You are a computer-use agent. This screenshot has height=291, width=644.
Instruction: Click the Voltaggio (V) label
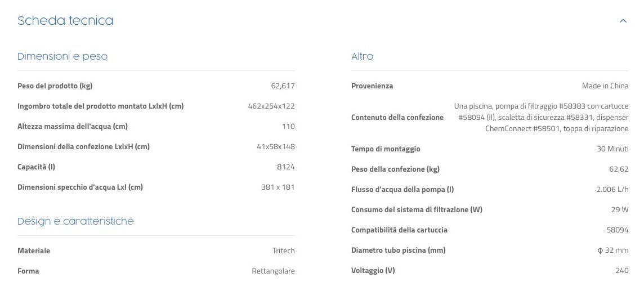[x=373, y=271]
